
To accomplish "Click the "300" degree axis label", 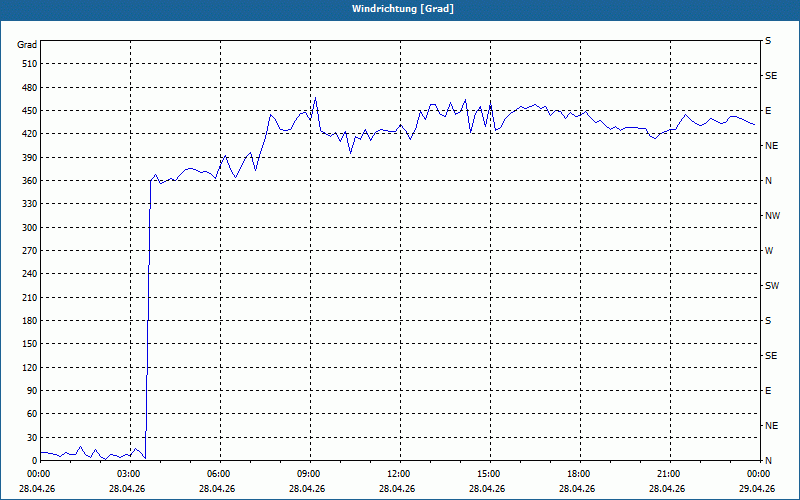I will (x=30, y=228).
